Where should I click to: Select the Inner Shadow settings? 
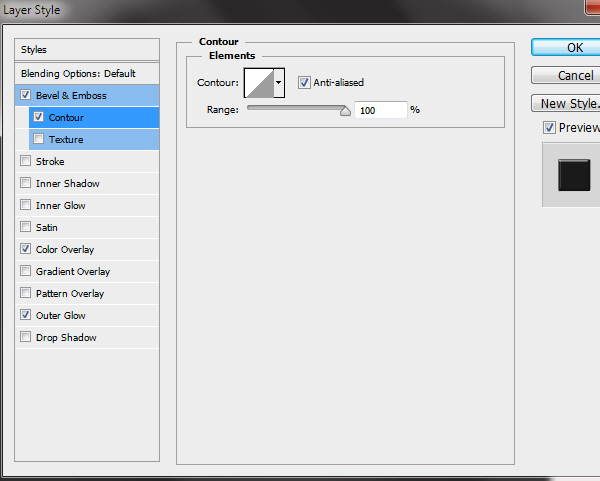pyautogui.click(x=68, y=184)
